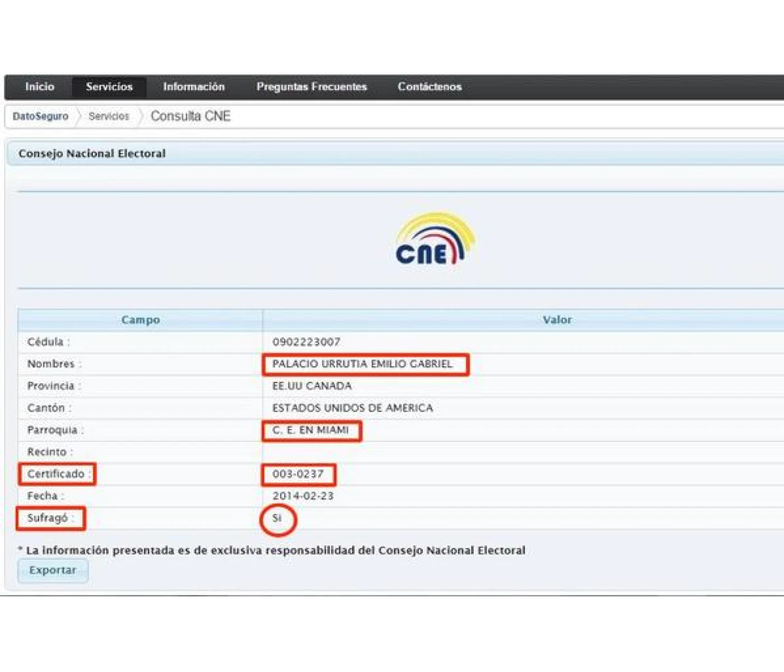
Task: Select the Consulta CNE breadcrumb
Action: pos(190,116)
